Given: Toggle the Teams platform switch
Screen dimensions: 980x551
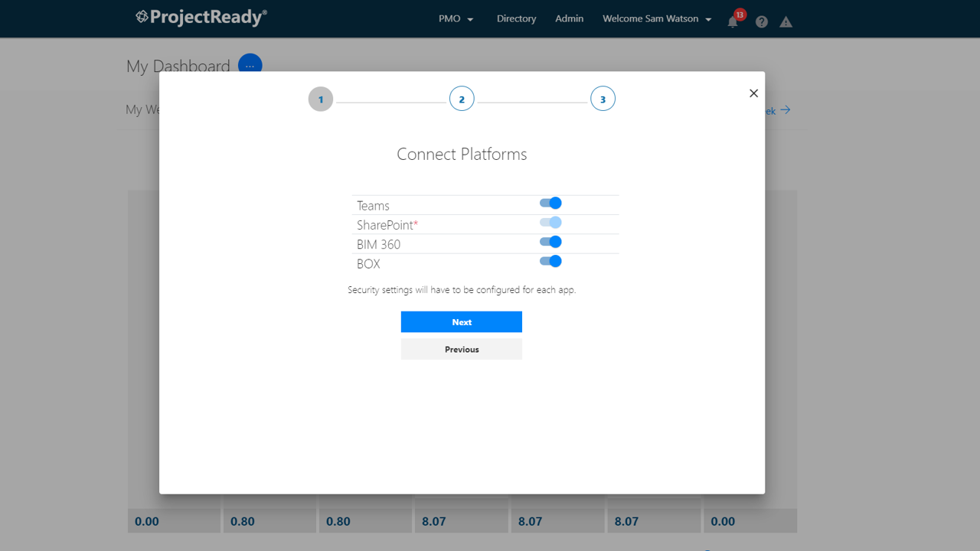Looking at the screenshot, I should click(550, 203).
